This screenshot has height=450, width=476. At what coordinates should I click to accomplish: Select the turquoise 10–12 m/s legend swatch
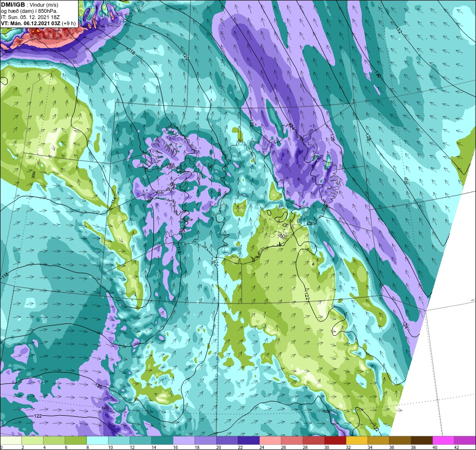(119, 440)
